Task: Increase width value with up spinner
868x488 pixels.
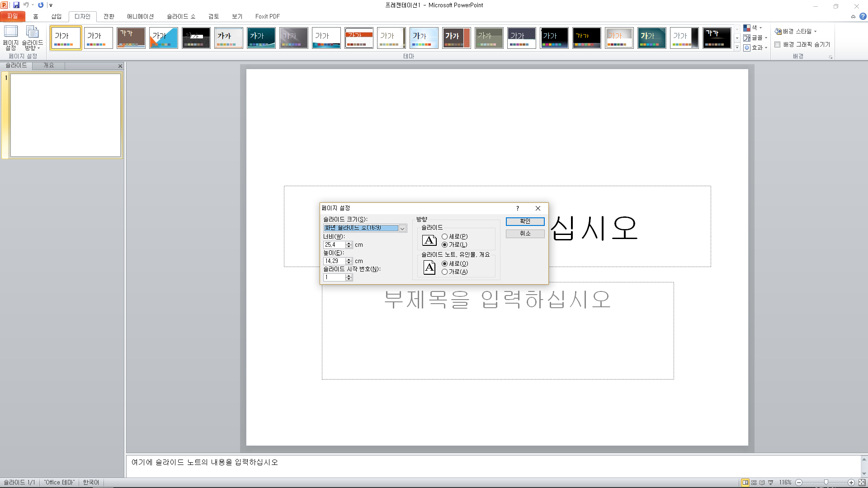Action: pos(349,243)
